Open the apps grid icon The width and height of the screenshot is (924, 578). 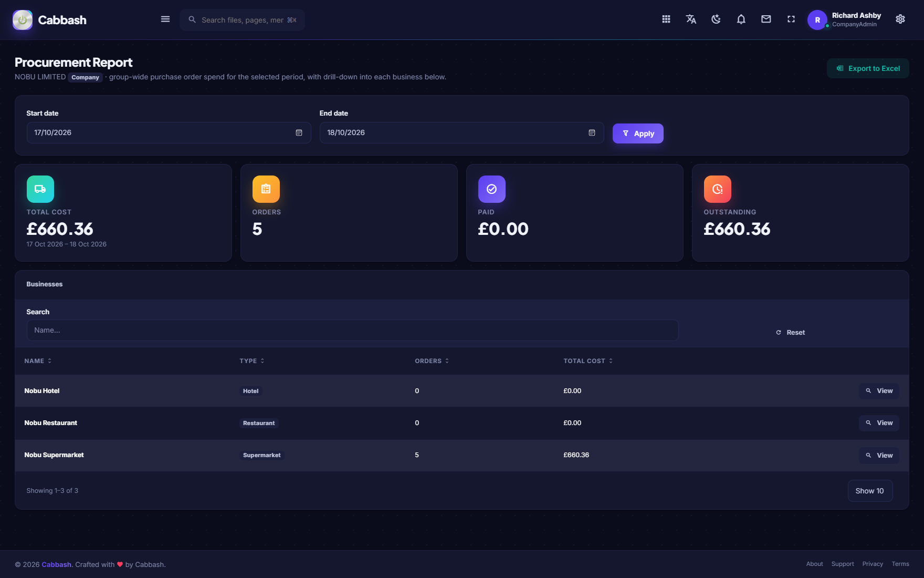pos(666,19)
